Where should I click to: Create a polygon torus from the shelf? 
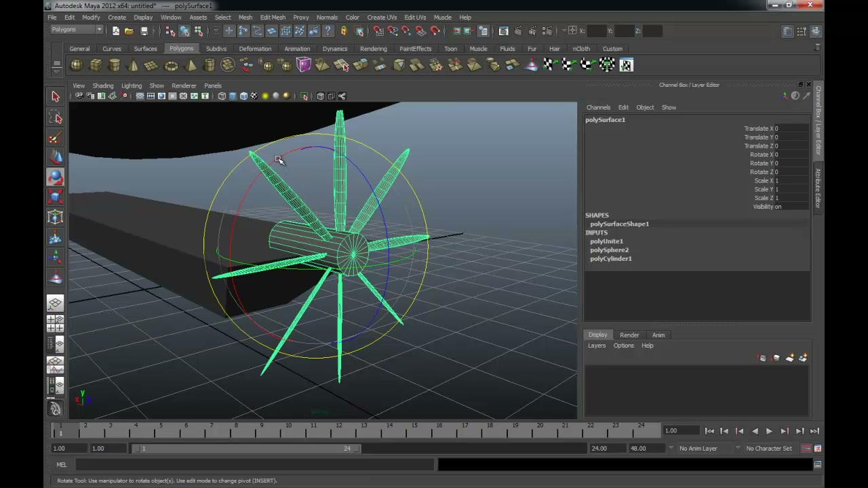171,65
